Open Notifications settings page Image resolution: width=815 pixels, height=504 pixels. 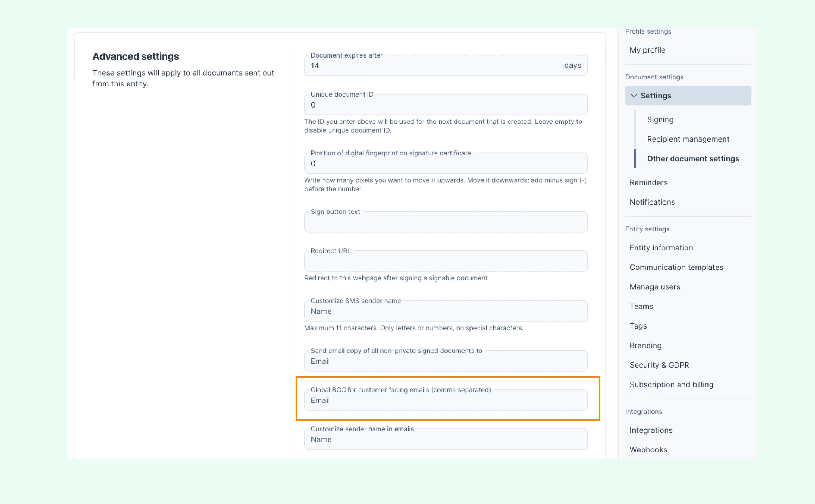(652, 202)
